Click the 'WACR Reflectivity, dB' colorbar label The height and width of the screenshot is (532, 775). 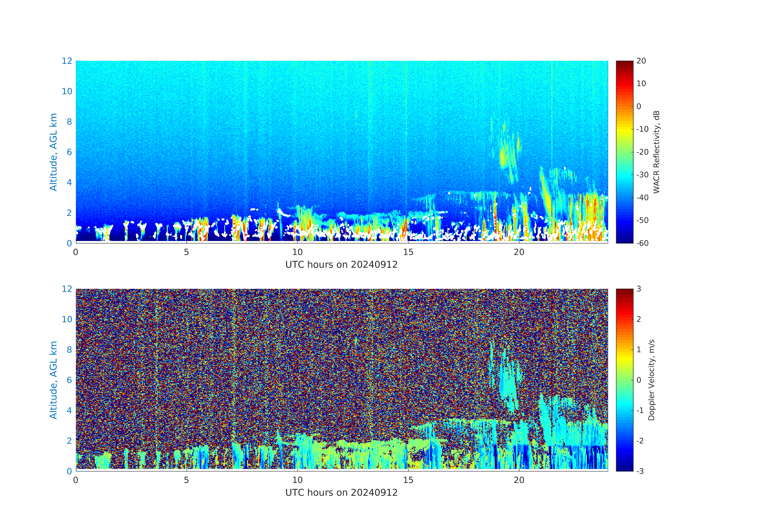pos(656,152)
